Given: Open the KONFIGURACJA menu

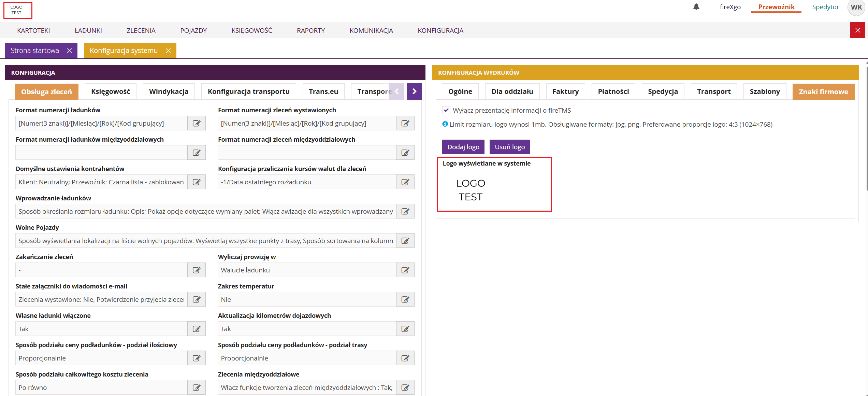Looking at the screenshot, I should point(440,30).
